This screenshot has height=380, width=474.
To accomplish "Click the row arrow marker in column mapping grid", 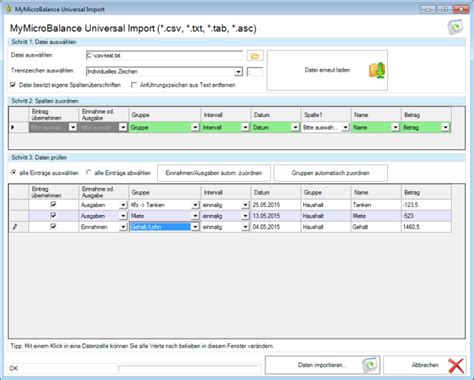I will 13,127.
